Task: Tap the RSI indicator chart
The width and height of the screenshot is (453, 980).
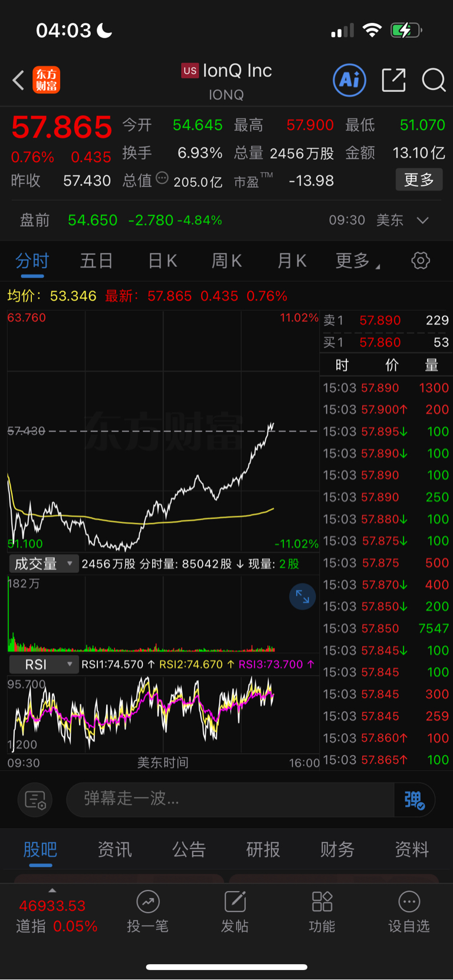Action: (x=163, y=714)
